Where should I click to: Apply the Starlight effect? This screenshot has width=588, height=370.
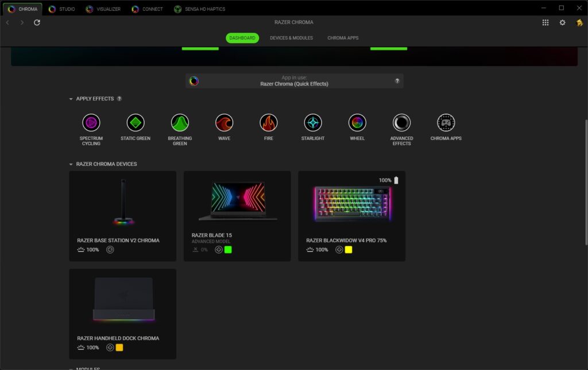[313, 122]
